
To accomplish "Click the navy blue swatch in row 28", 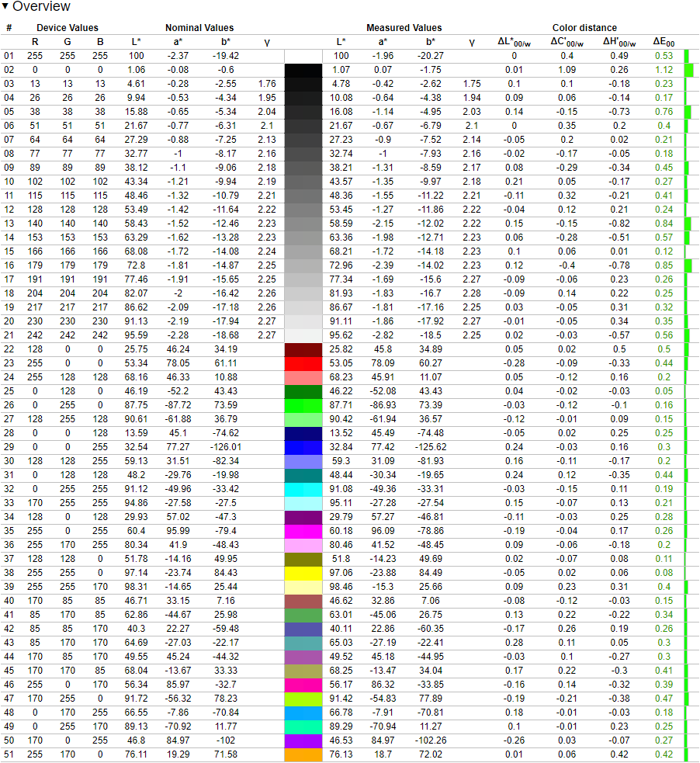I will (303, 433).
